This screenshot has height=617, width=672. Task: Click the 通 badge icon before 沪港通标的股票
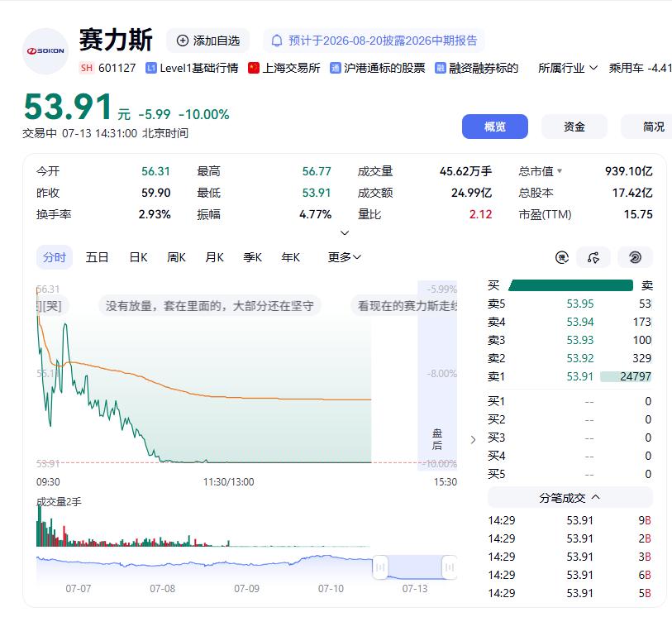point(335,68)
